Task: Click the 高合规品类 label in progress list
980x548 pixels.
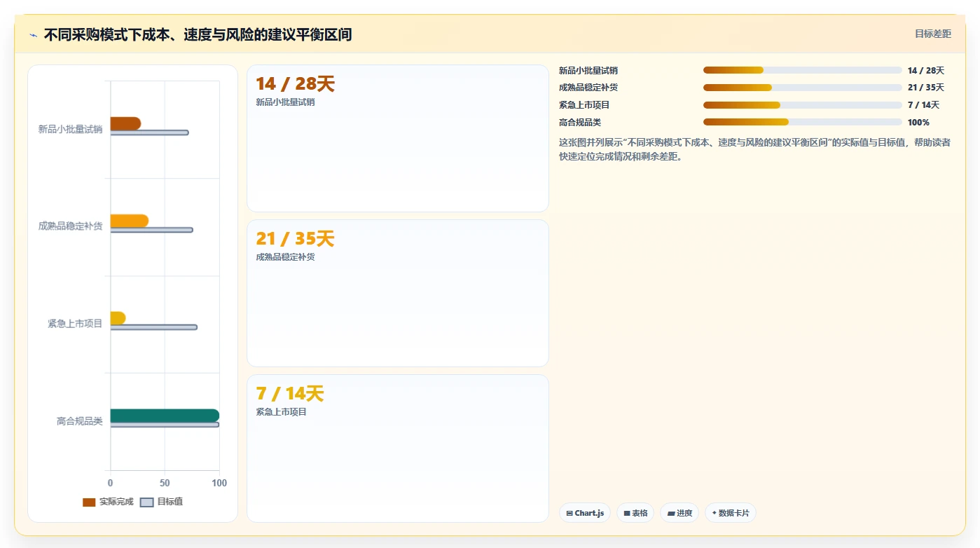Action: [x=580, y=123]
